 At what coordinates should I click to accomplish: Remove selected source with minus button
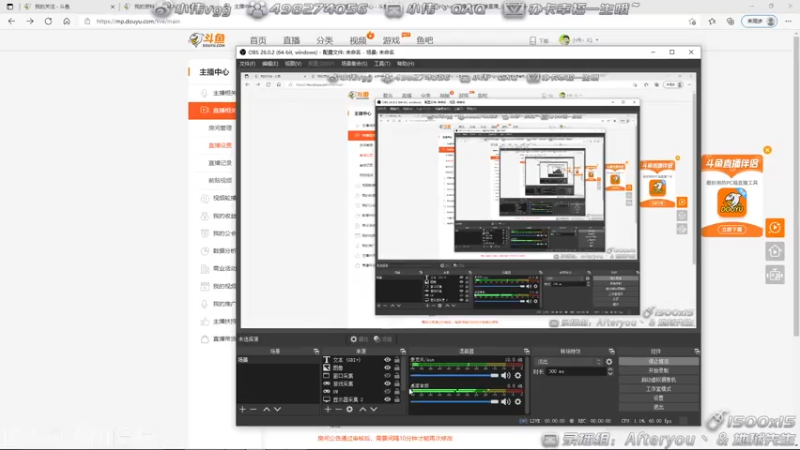[x=338, y=409]
